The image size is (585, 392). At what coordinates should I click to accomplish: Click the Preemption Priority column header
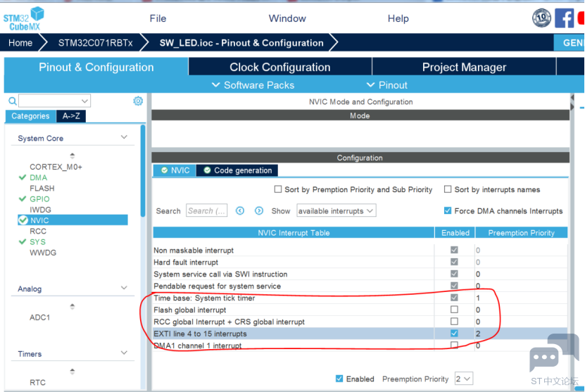tap(521, 233)
